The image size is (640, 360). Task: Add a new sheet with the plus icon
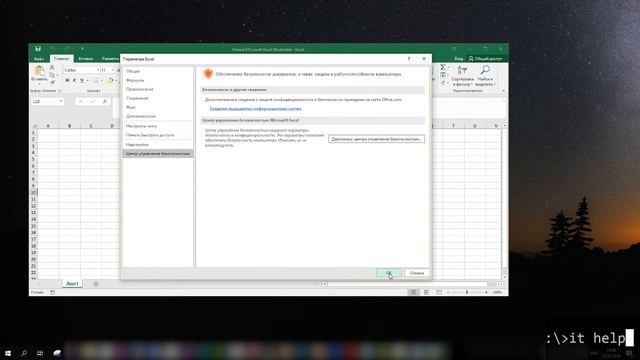tap(96, 284)
